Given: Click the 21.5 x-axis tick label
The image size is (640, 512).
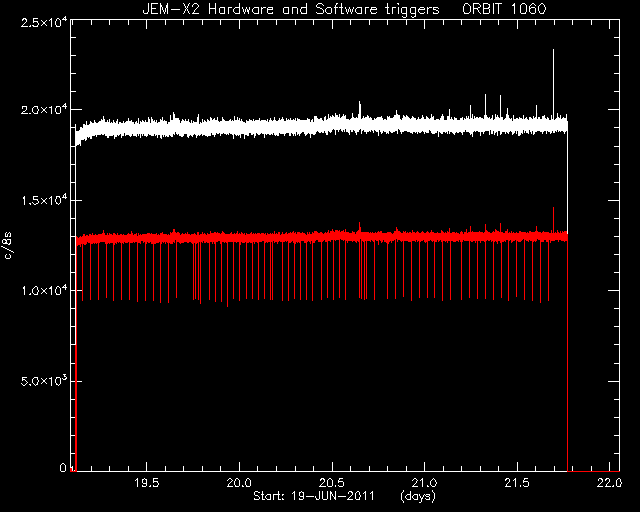Looking at the screenshot, I should click(517, 483).
